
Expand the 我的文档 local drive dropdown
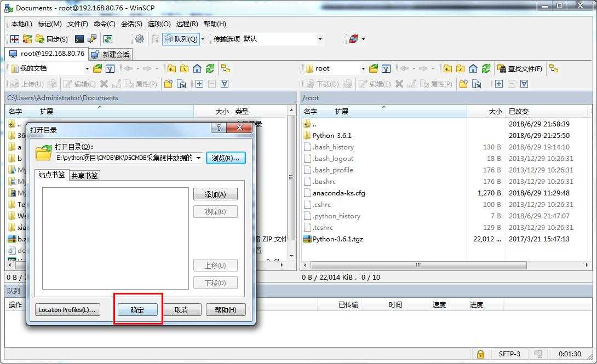(x=87, y=68)
